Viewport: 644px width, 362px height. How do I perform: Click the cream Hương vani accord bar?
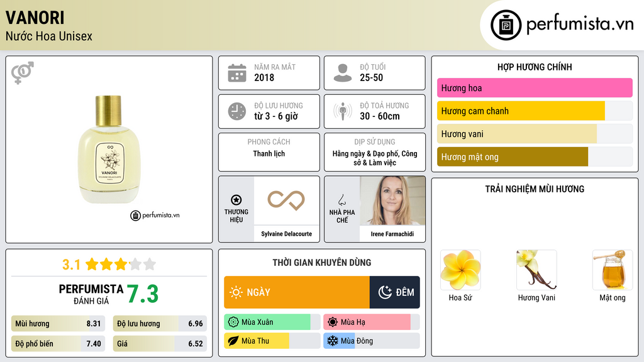(x=517, y=134)
